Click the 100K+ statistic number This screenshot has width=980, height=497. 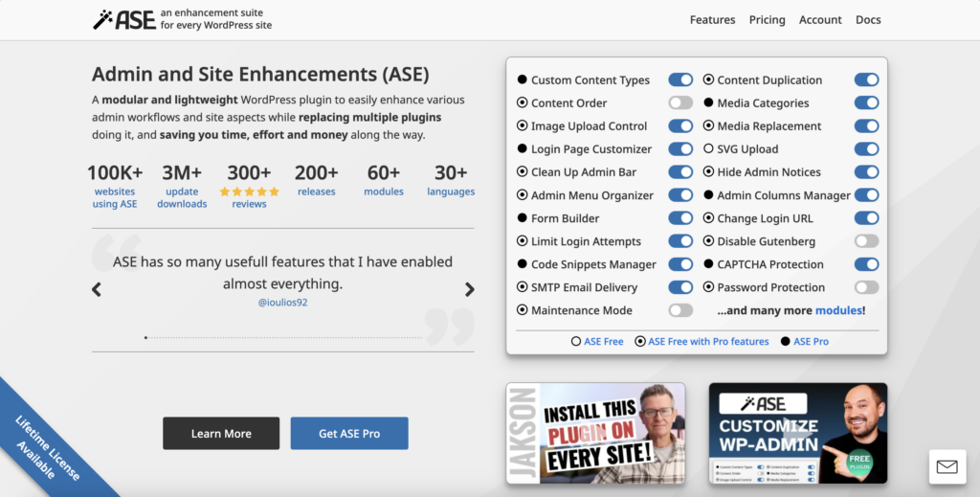pos(115,172)
